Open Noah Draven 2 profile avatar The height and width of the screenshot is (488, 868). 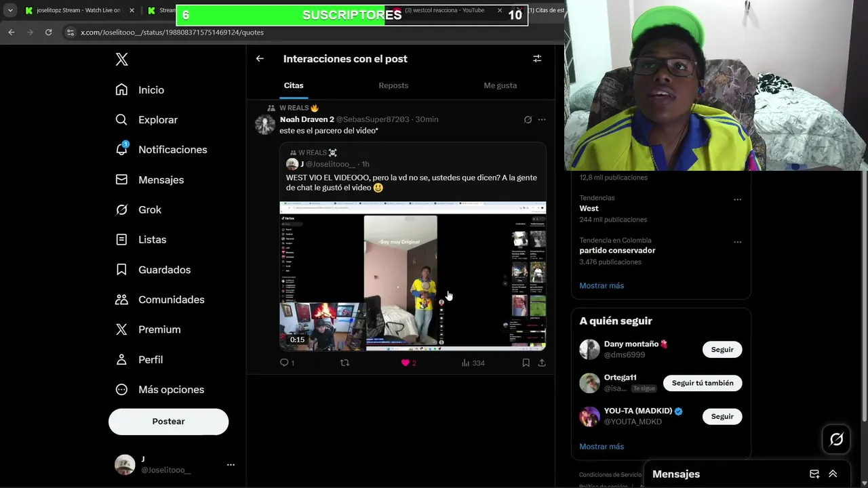264,125
